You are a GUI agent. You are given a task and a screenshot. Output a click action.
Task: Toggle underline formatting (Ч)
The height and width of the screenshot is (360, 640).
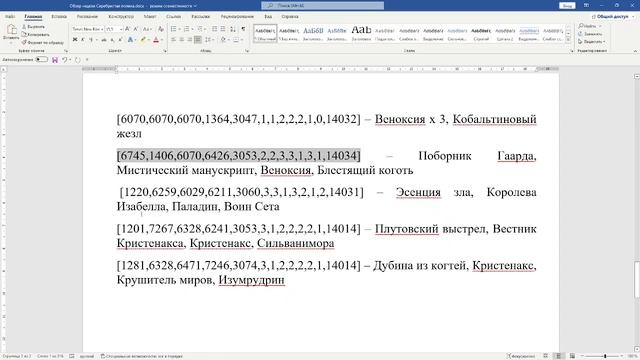91,40
